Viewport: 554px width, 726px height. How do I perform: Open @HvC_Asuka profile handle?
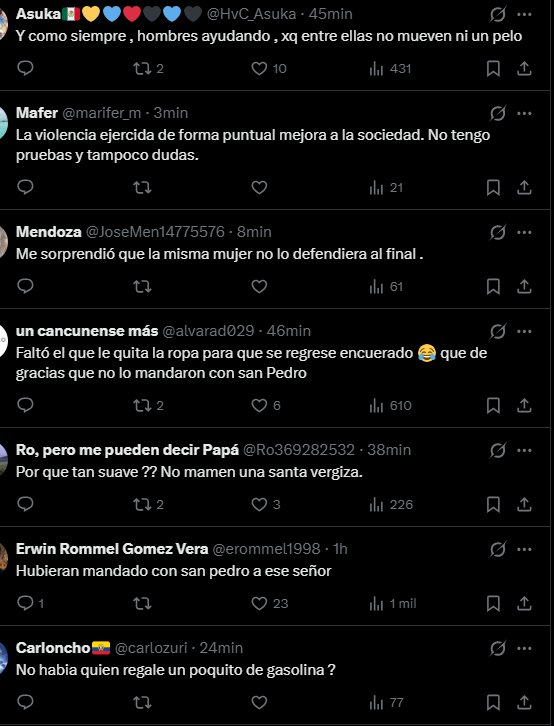[251, 14]
